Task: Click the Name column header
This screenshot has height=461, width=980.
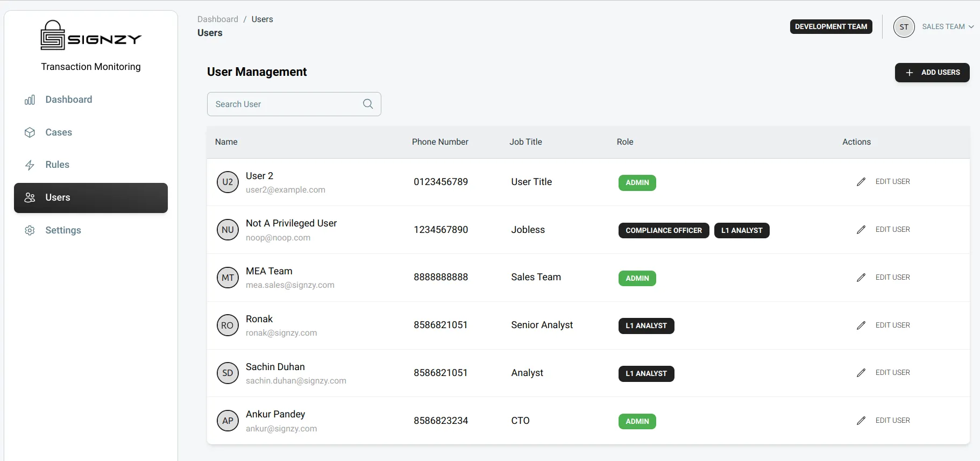Action: tap(226, 142)
